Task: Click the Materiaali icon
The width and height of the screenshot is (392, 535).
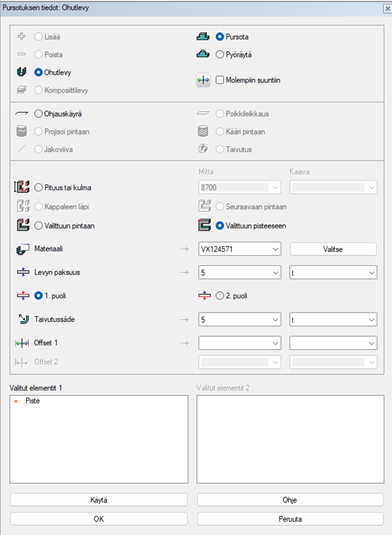Action: pyautogui.click(x=23, y=249)
